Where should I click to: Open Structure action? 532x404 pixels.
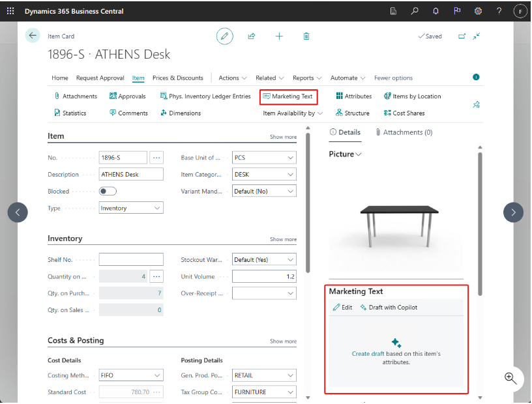[353, 113]
